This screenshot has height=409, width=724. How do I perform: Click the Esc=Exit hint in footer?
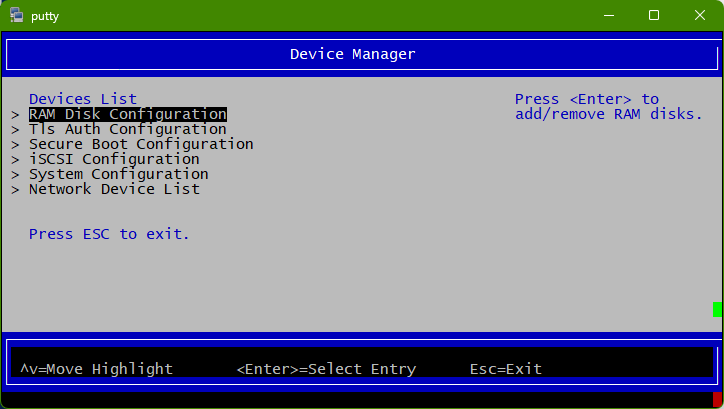coord(505,369)
